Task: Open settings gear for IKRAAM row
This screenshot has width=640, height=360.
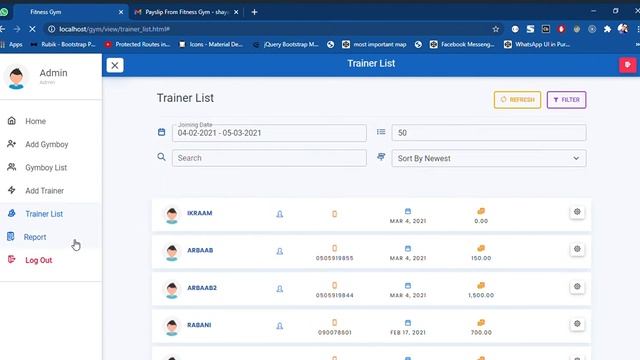Action: click(577, 212)
